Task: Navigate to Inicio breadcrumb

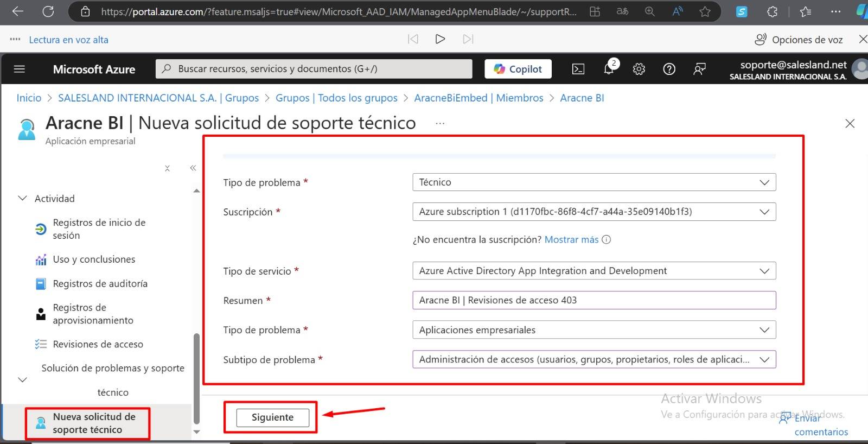Action: [29, 98]
